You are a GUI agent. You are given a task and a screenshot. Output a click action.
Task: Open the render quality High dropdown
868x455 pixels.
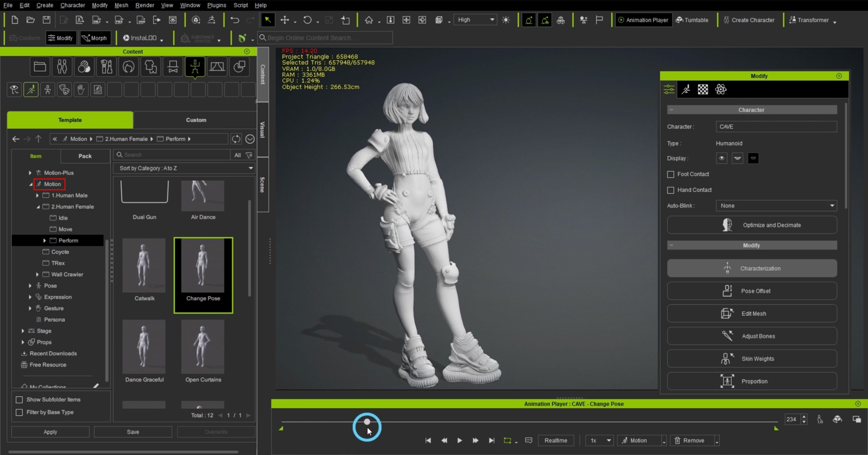point(475,20)
